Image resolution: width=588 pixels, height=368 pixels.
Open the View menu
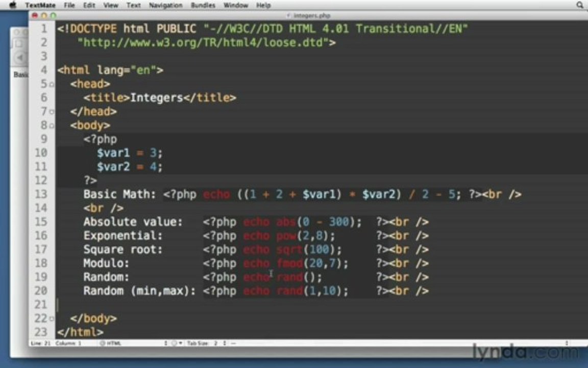click(x=111, y=5)
